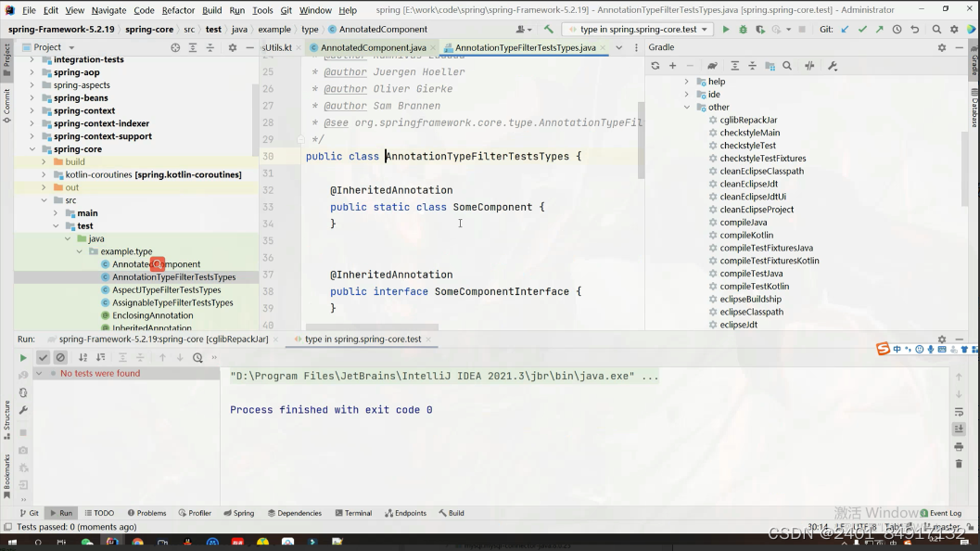Commit changes with the Git checkmark icon
The height and width of the screenshot is (551, 980).
pyautogui.click(x=862, y=30)
